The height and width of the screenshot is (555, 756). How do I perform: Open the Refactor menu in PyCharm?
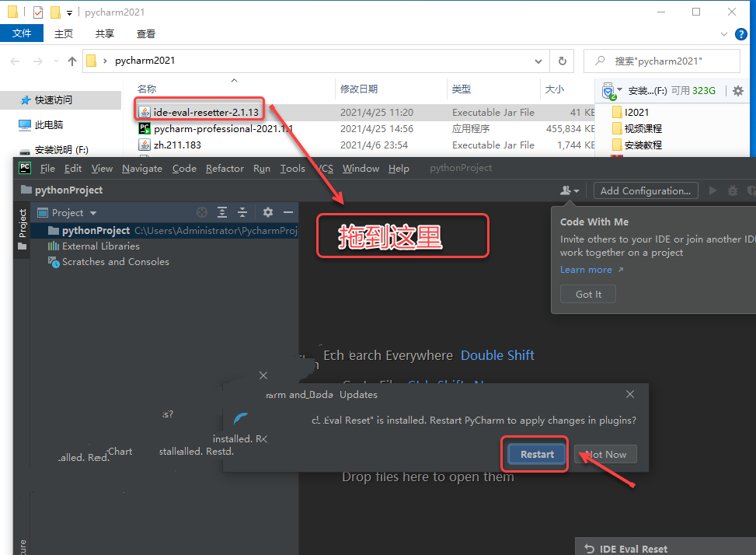coord(225,168)
